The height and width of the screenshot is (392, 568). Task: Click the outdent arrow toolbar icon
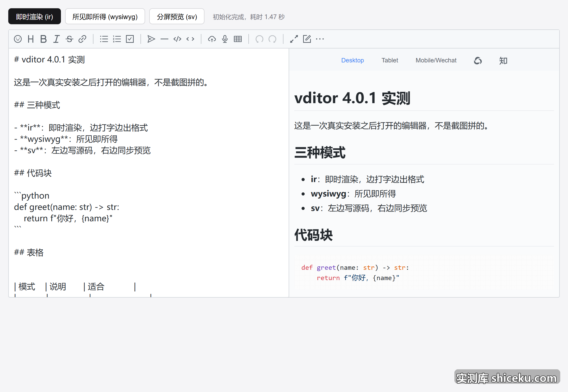point(151,39)
